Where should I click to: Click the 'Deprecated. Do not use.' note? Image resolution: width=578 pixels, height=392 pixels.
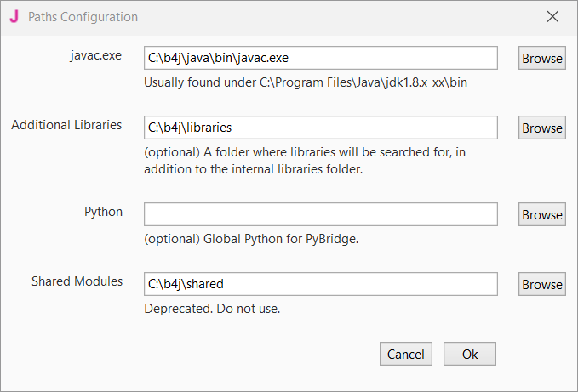click(x=212, y=309)
